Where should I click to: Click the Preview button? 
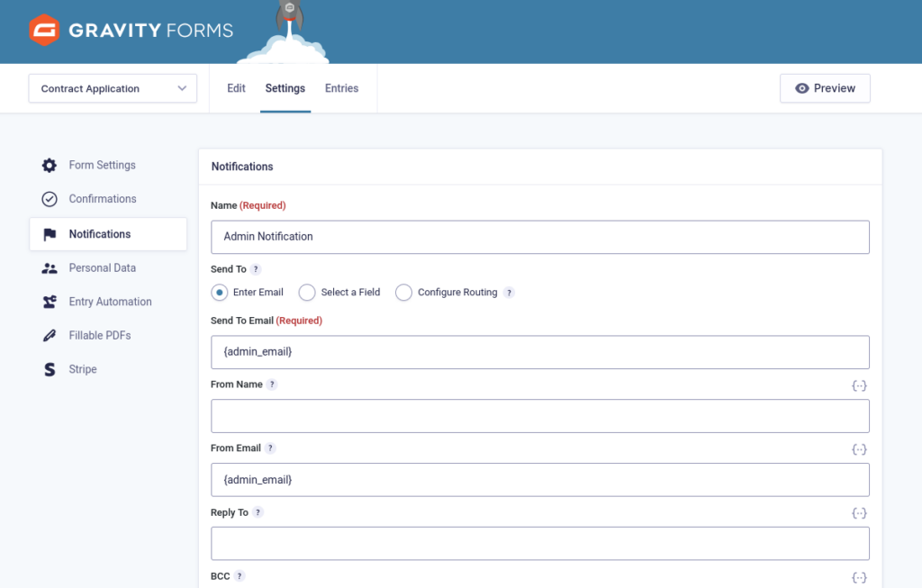(825, 88)
